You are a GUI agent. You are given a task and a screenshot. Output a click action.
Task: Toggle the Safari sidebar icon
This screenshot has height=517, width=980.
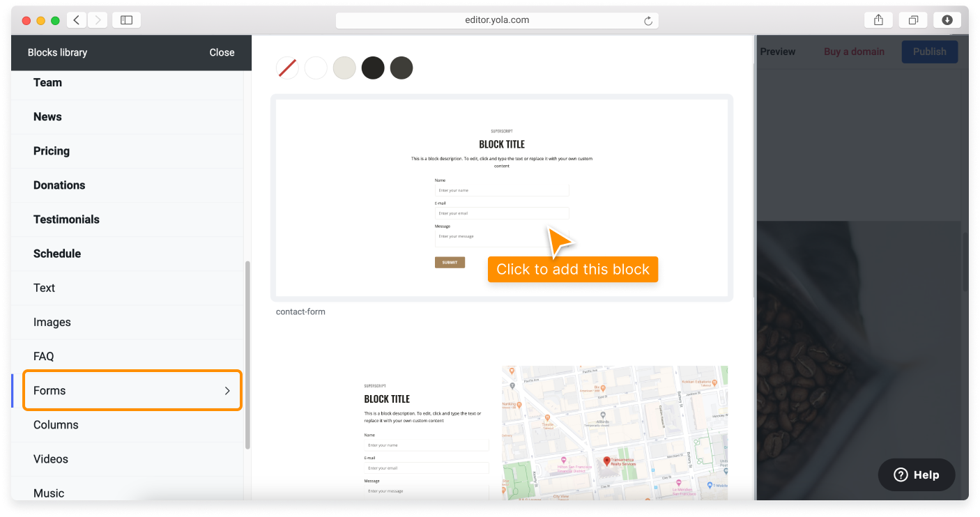pos(126,20)
